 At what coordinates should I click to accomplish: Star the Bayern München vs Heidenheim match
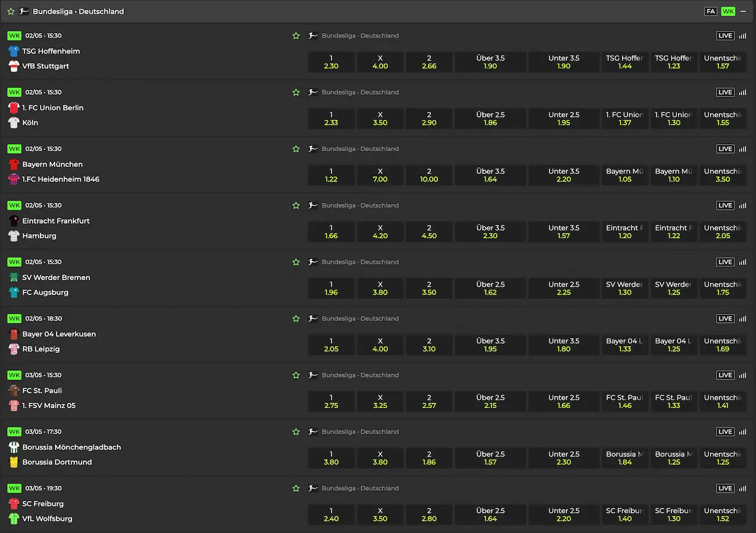tap(296, 149)
